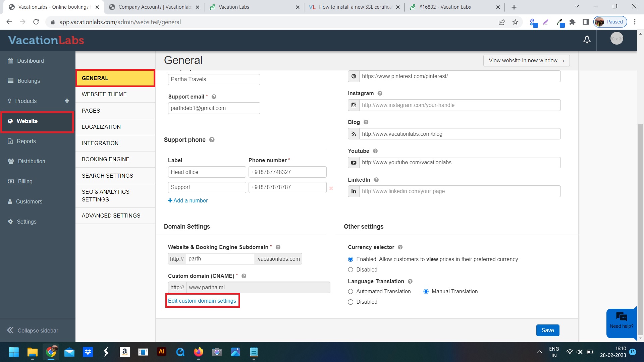Click help icon next to Language Translation
The width and height of the screenshot is (644, 362).
point(410,282)
